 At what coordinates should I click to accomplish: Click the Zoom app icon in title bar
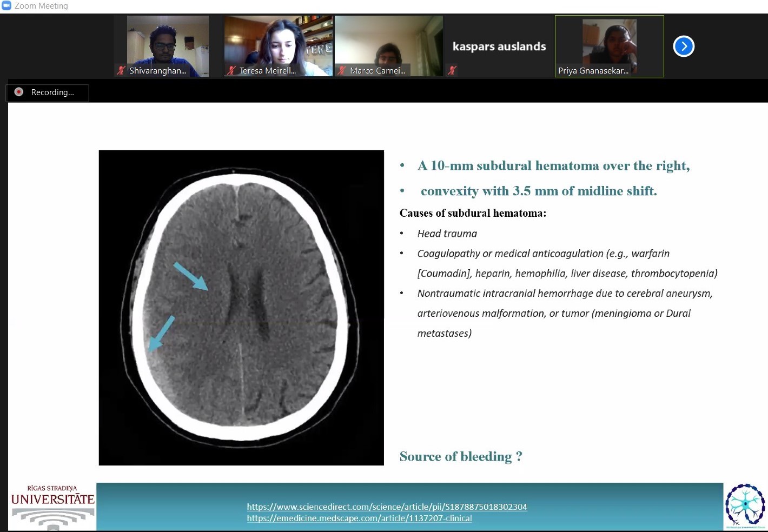pos(6,6)
